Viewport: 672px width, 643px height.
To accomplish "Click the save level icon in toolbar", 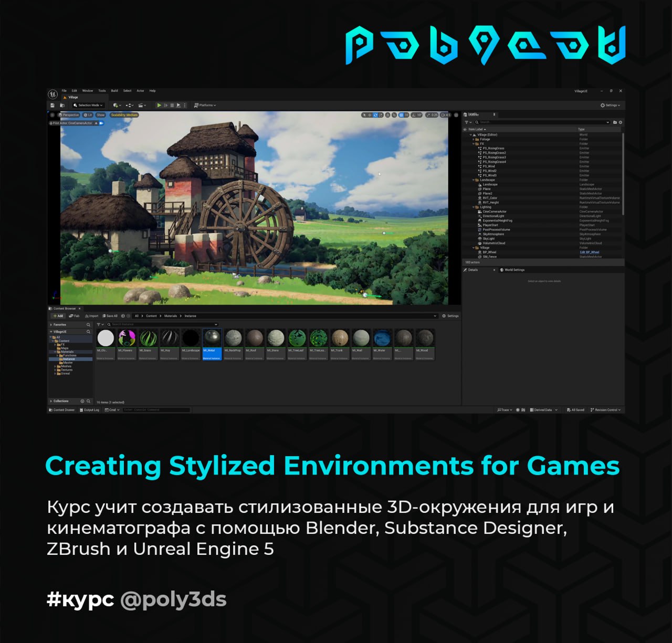I will point(52,105).
